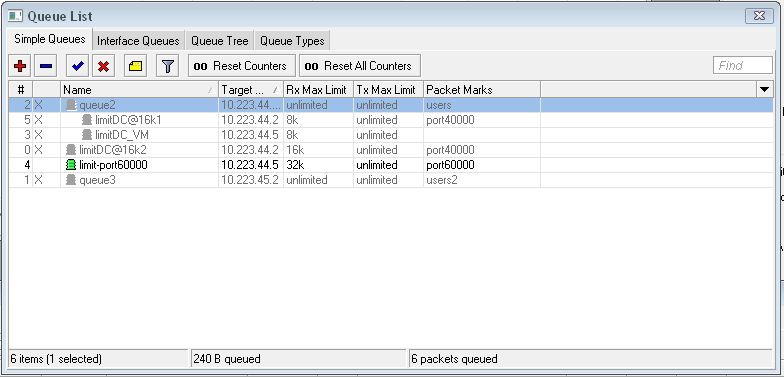Select limitDC@16k2 queue row
784x377 pixels.
[391, 150]
